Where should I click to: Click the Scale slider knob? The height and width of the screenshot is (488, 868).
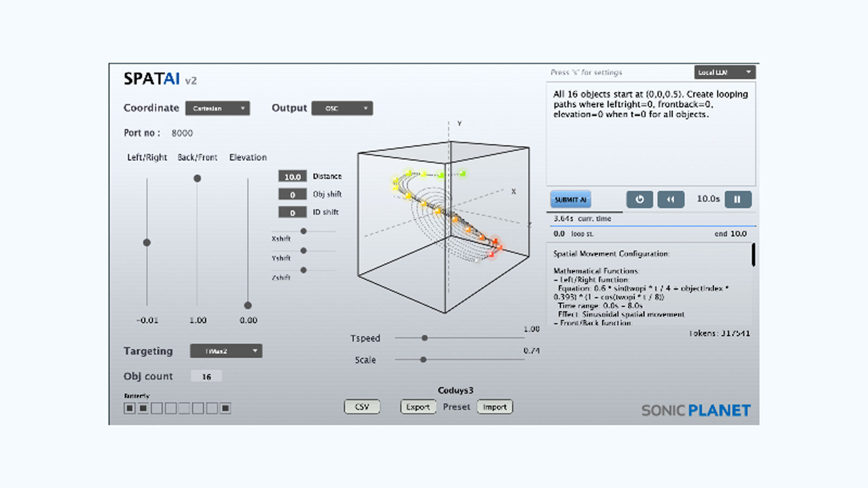[x=423, y=359]
